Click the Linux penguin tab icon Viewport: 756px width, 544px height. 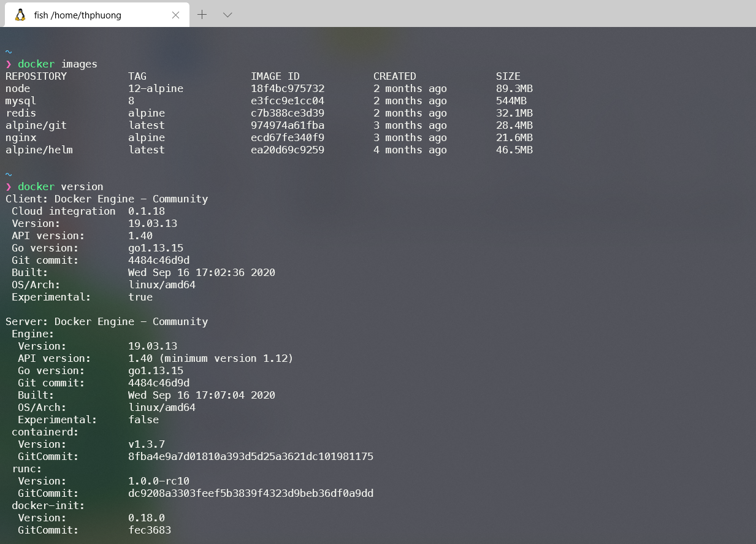click(x=20, y=15)
